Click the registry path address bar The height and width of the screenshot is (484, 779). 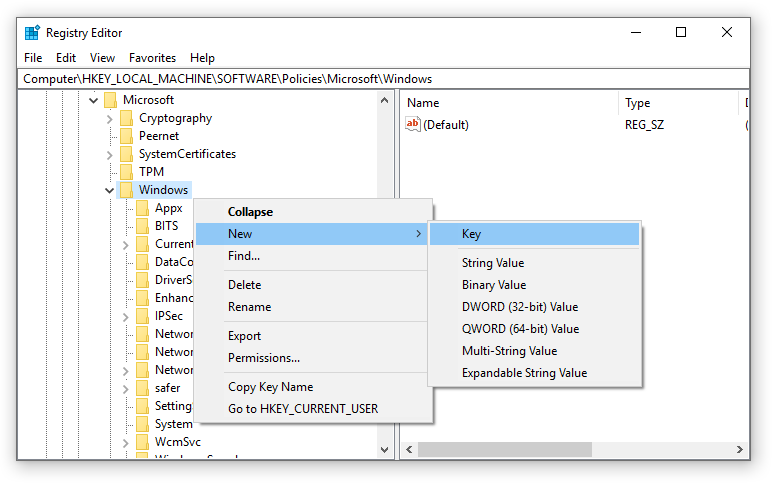383,79
